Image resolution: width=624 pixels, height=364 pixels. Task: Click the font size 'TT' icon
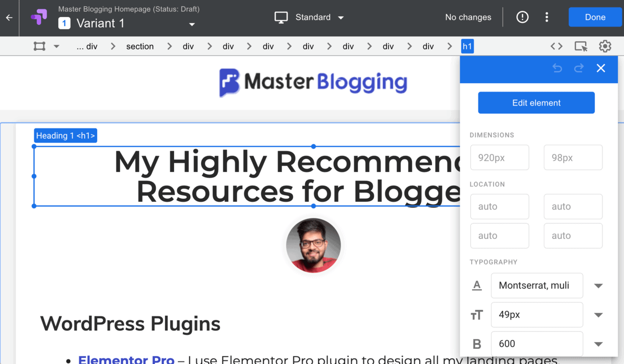[x=477, y=315]
